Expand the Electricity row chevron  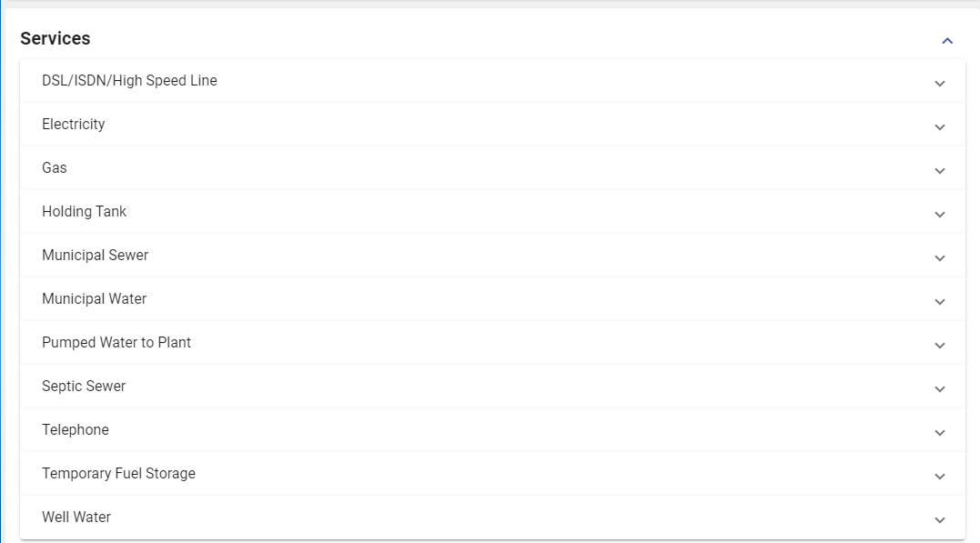click(x=940, y=127)
